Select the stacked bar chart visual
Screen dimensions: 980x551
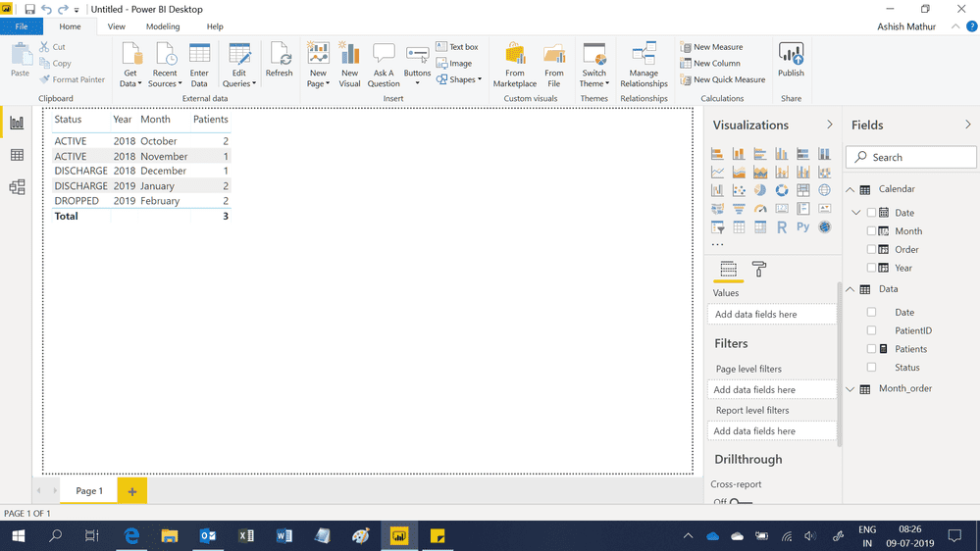click(717, 154)
